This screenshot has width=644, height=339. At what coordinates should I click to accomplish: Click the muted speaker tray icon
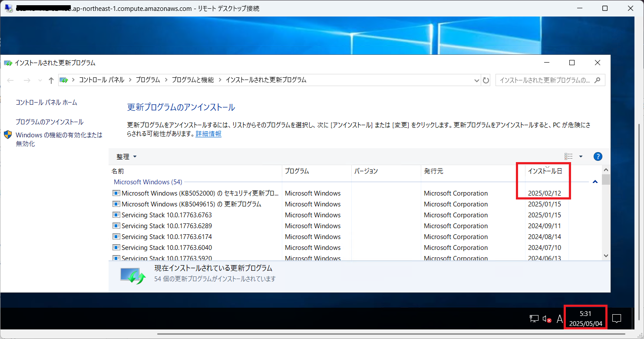tap(547, 319)
